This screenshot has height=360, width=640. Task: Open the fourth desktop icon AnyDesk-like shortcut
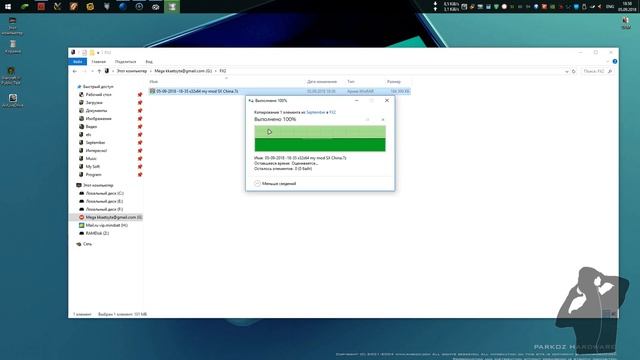click(13, 100)
